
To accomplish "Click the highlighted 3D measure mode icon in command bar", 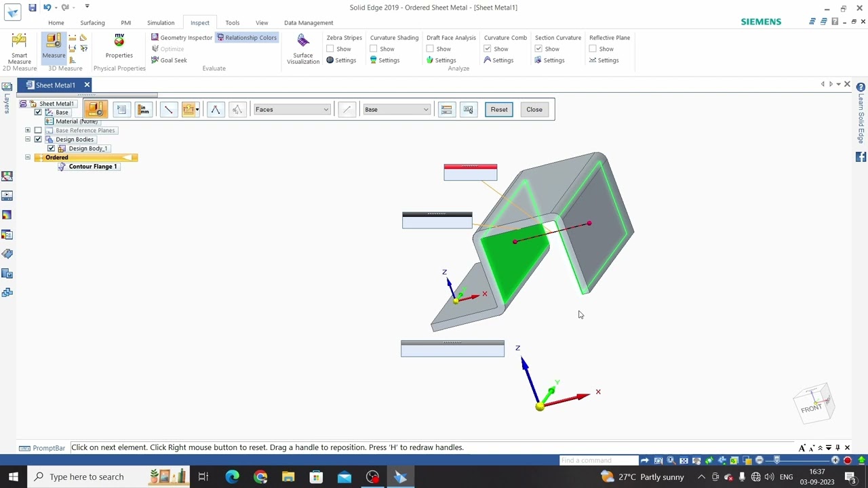I will 96,109.
